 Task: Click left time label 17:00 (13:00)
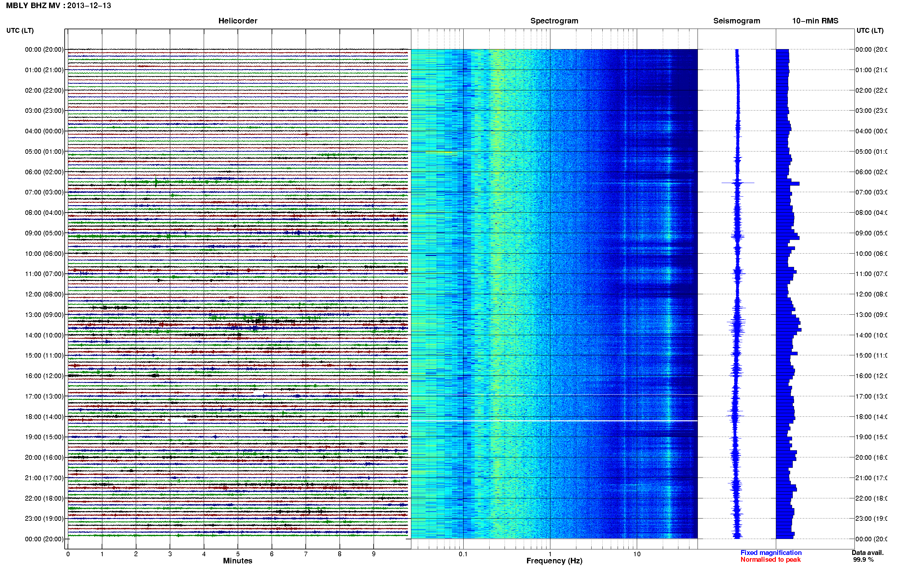pos(44,396)
